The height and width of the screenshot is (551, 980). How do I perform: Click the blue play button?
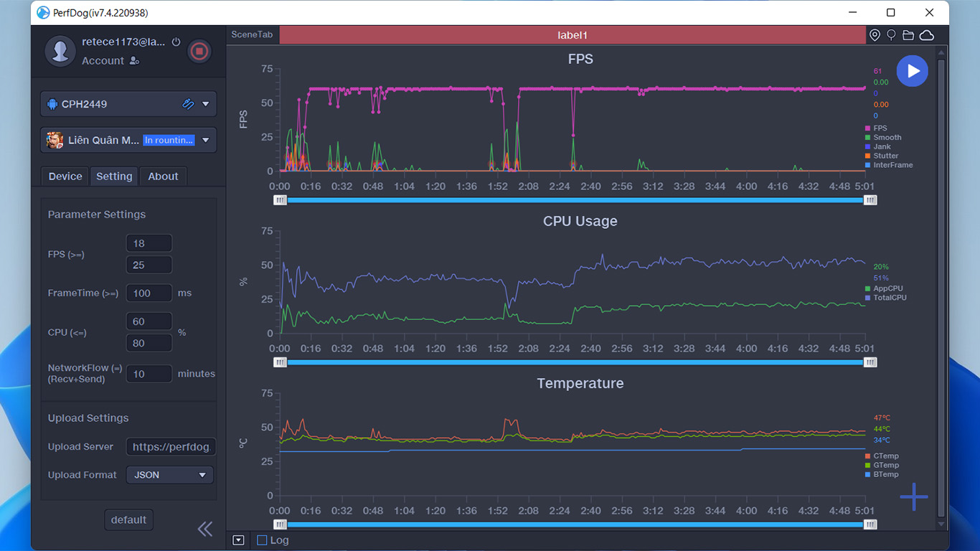coord(913,71)
